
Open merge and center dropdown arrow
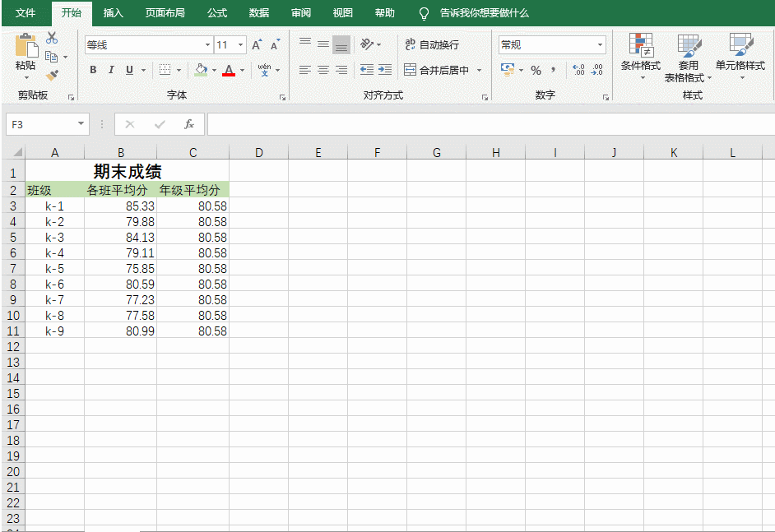tap(479, 70)
